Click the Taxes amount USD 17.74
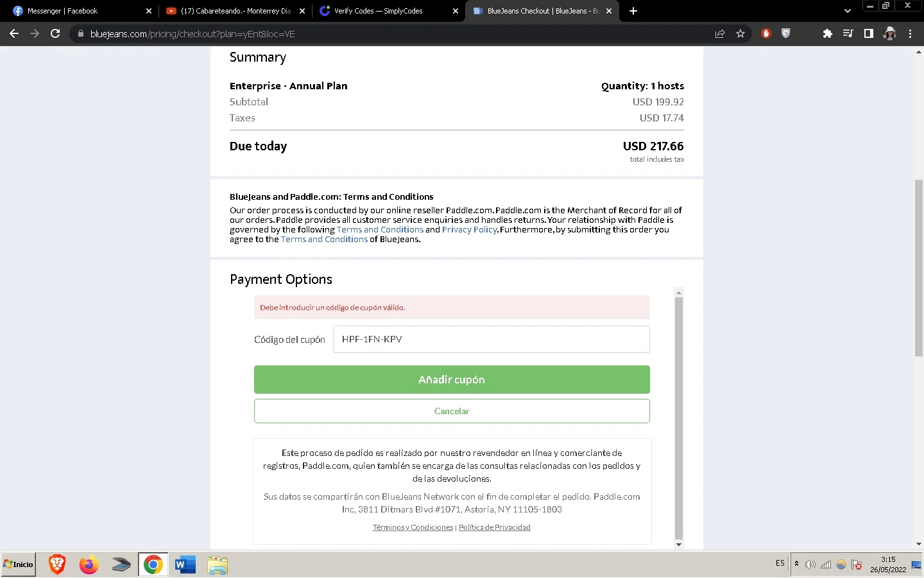 tap(662, 118)
